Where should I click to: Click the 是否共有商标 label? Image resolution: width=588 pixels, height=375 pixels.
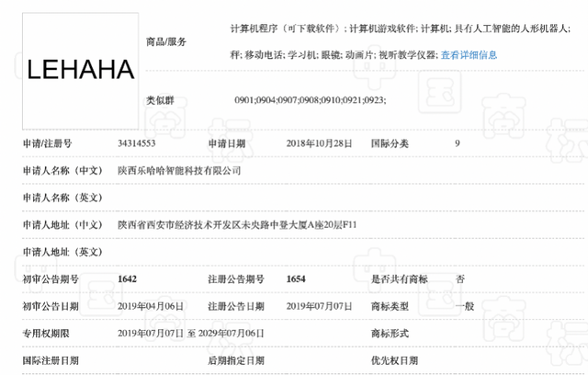click(x=400, y=279)
